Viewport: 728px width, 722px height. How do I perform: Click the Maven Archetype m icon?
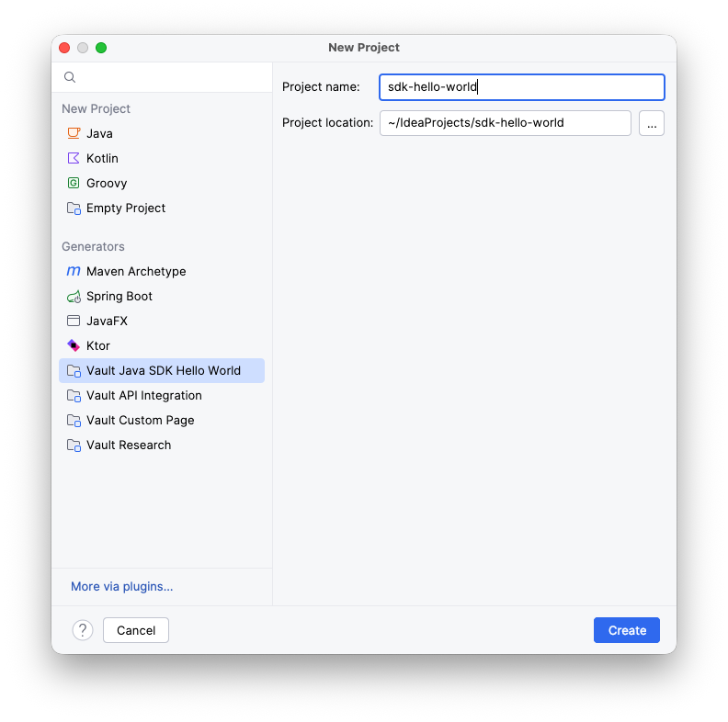tap(74, 271)
